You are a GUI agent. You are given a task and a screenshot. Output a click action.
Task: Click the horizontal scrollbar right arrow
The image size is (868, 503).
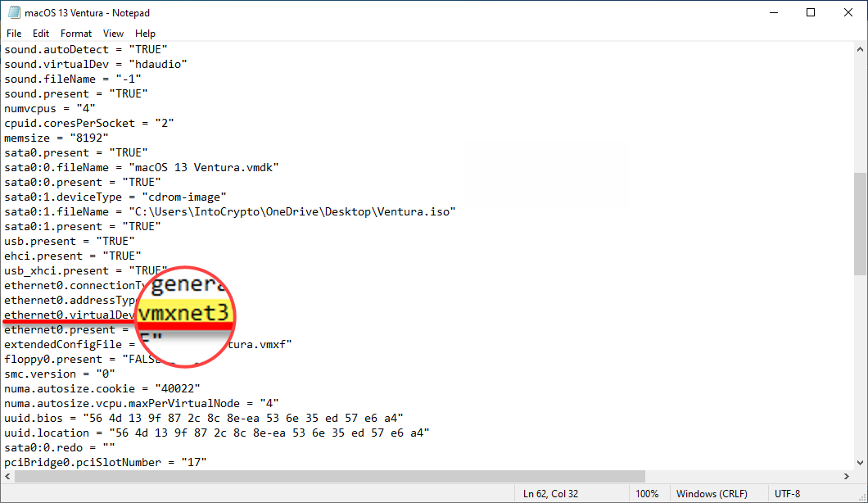click(x=847, y=477)
